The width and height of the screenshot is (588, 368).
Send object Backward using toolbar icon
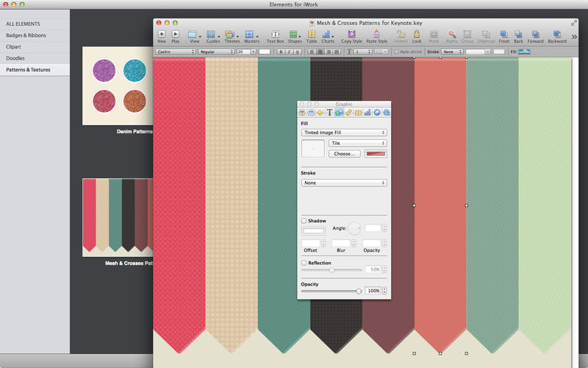[557, 35]
